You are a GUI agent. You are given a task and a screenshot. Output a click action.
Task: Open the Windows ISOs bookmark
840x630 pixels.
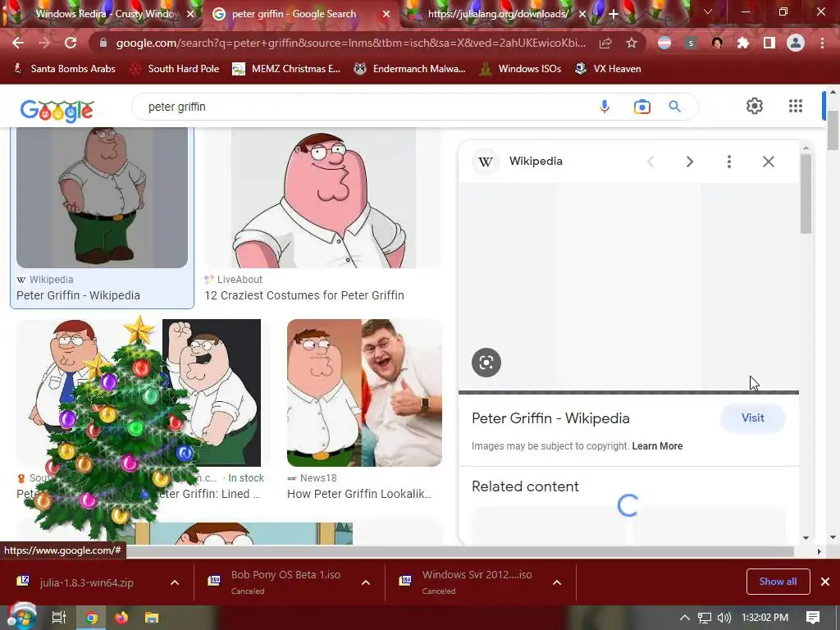point(519,69)
